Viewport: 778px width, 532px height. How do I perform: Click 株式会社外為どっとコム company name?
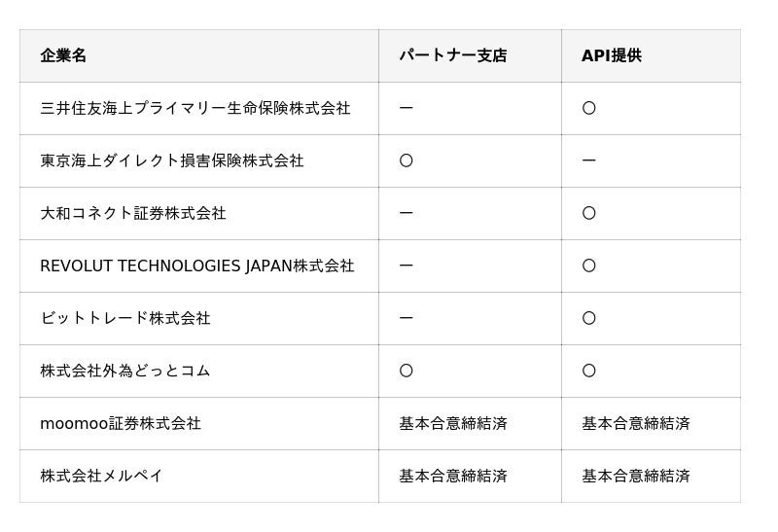(124, 371)
